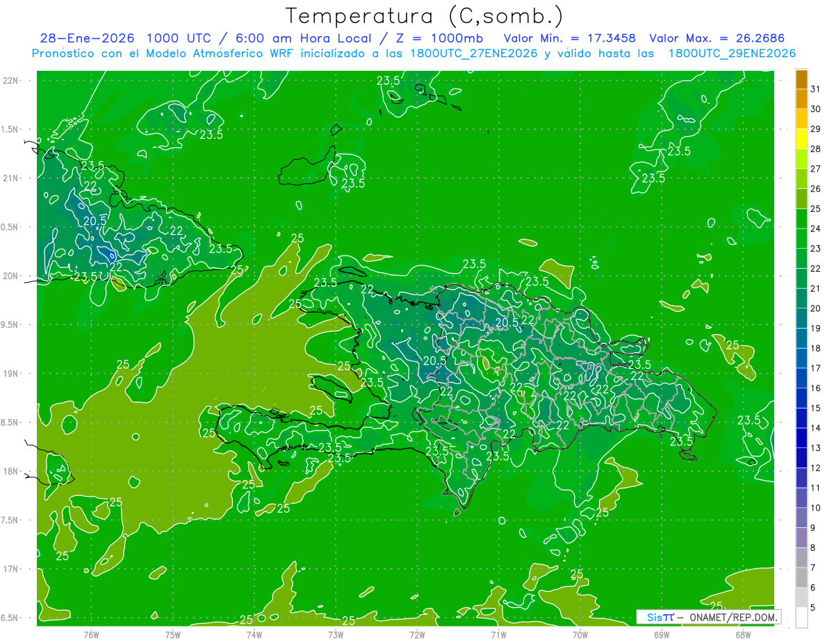
Task: Click 'Valor Max. = 26.2686' text
Action: (717, 38)
